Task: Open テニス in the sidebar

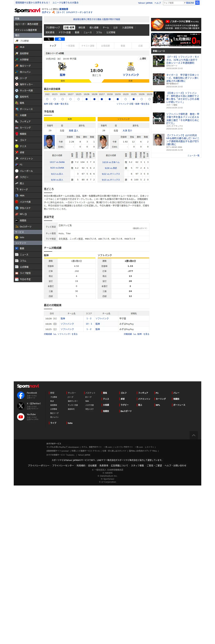Action: 28,146
